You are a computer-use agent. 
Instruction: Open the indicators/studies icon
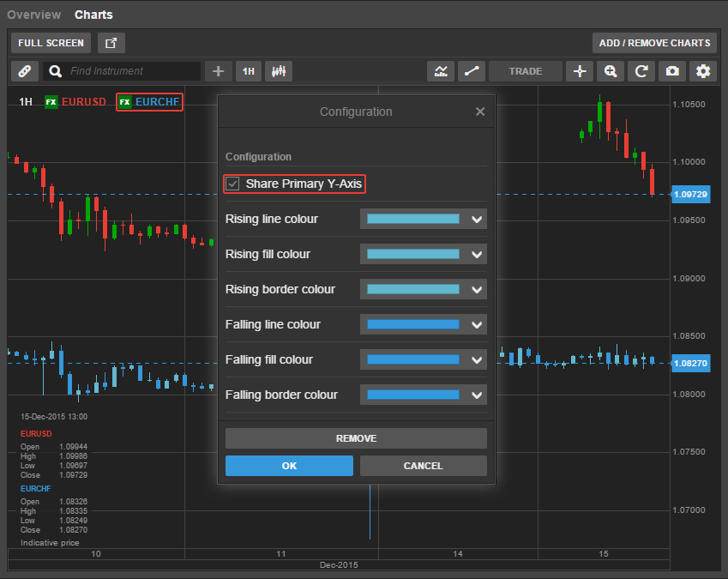(x=441, y=71)
